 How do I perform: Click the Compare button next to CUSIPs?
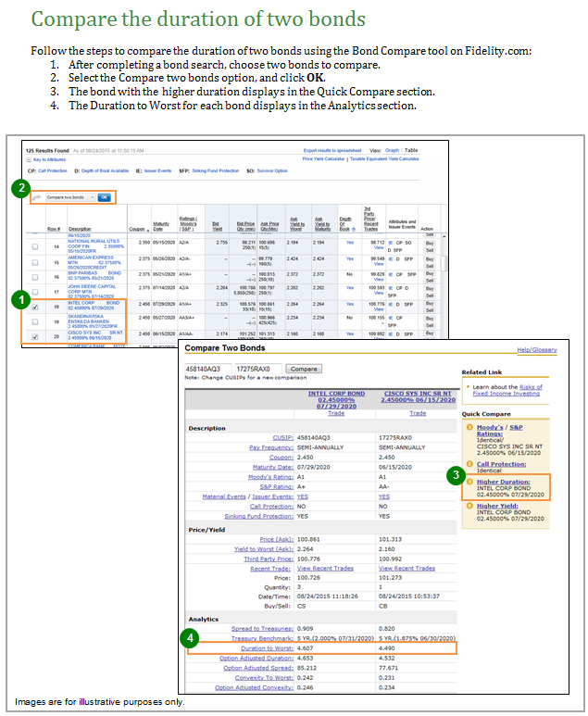click(303, 369)
